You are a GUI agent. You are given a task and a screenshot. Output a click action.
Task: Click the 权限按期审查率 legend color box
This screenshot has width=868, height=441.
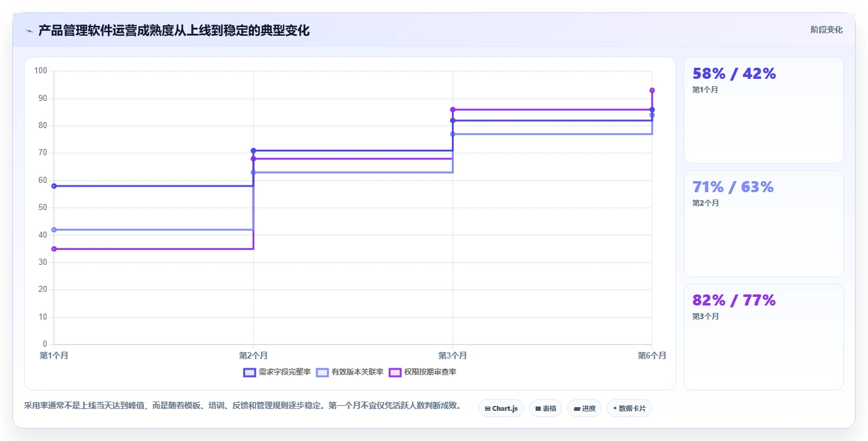tap(395, 372)
